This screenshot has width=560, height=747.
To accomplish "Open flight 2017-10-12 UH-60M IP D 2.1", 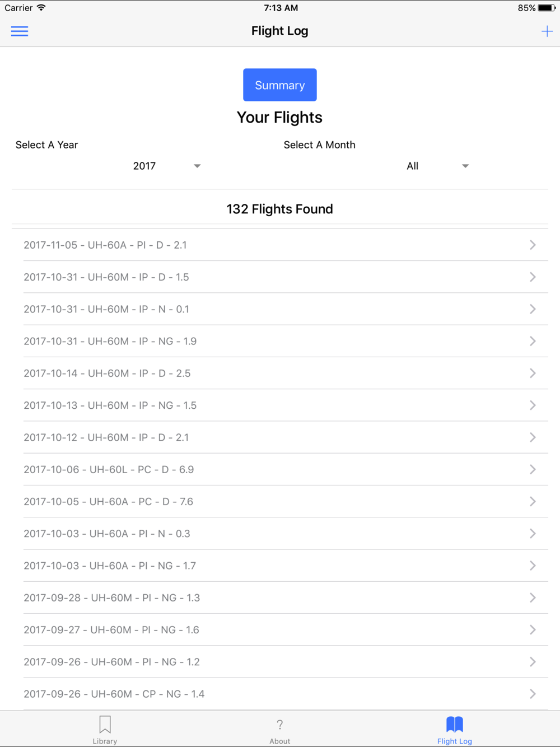I will 280,437.
